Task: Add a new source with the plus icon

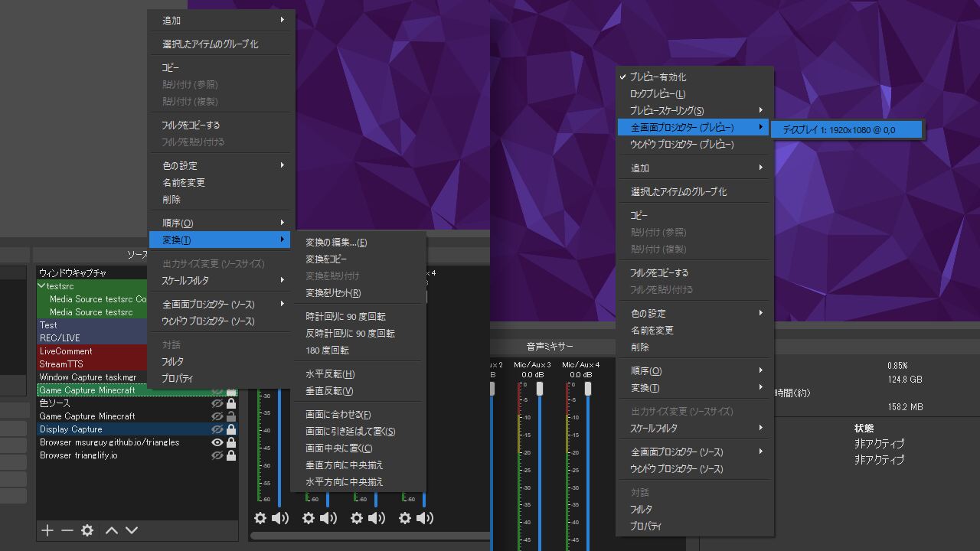Action: tap(46, 530)
